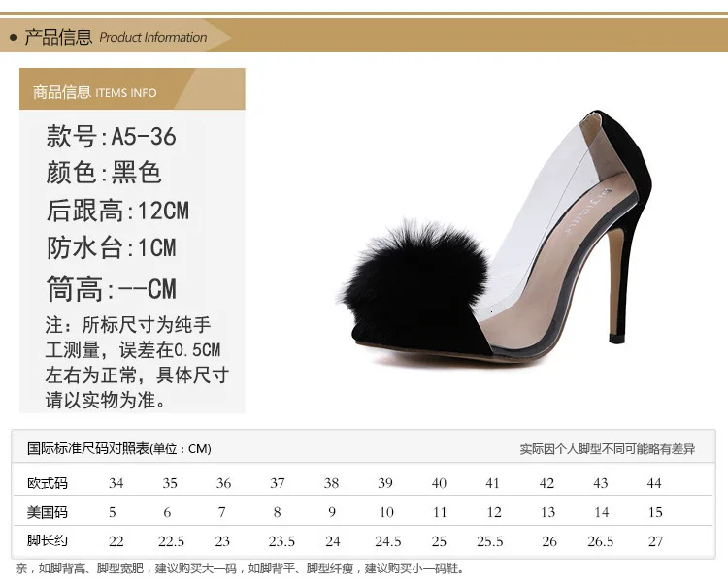
Task: Click the measurement note starting with '注:'
Action: tap(137, 362)
